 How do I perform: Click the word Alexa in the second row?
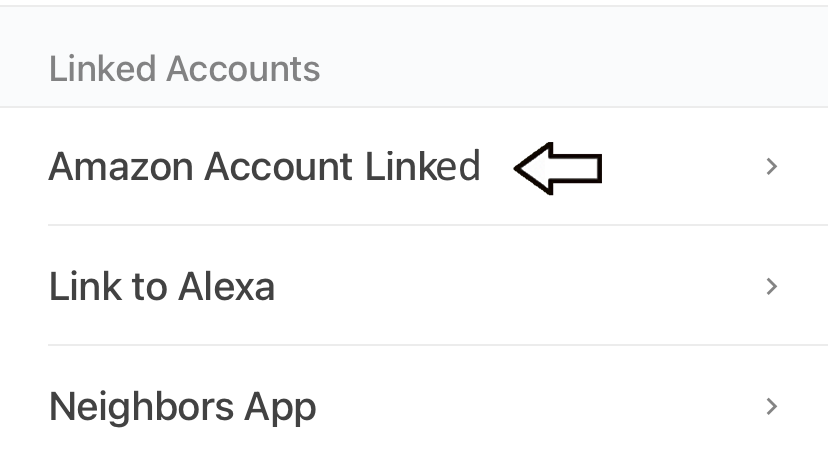tap(226, 287)
